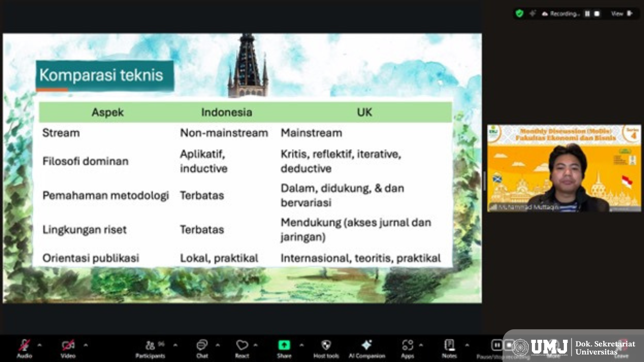Click the Internasional, teoritis, praktikal cell
Screen dimensions: 644x362
361,258
